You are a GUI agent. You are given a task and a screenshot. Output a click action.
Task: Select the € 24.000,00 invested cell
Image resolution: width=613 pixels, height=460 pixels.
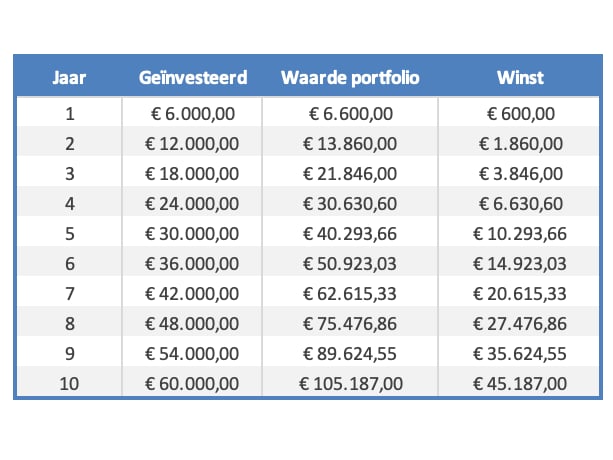[x=192, y=203]
